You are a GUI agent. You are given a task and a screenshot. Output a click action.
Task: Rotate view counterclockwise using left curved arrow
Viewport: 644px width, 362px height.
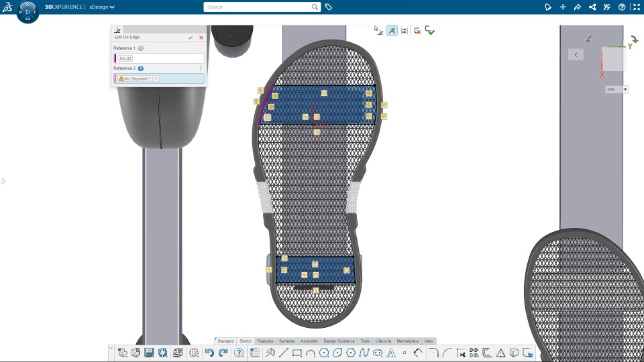click(589, 40)
